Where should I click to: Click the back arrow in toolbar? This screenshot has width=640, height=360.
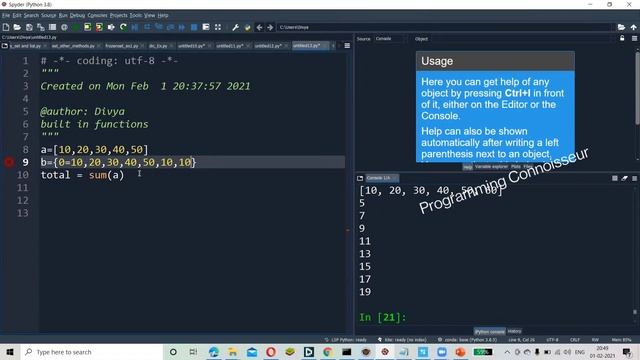(259, 27)
